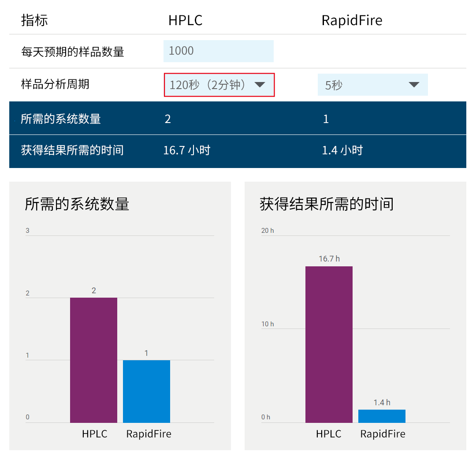Click the 每天预期的样品数量 row label

[73, 52]
